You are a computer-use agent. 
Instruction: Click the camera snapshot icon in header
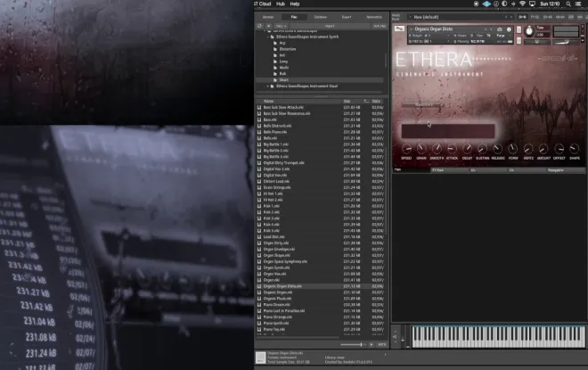pyautogui.click(x=500, y=29)
